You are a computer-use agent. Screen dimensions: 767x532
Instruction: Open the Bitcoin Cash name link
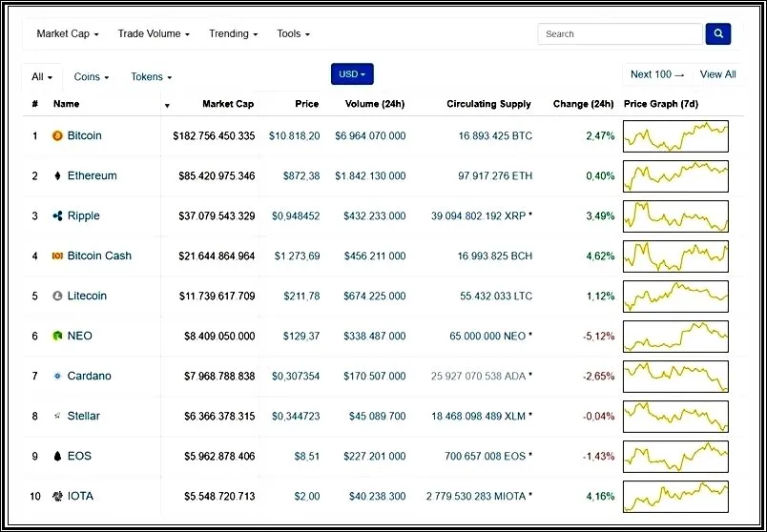99,256
